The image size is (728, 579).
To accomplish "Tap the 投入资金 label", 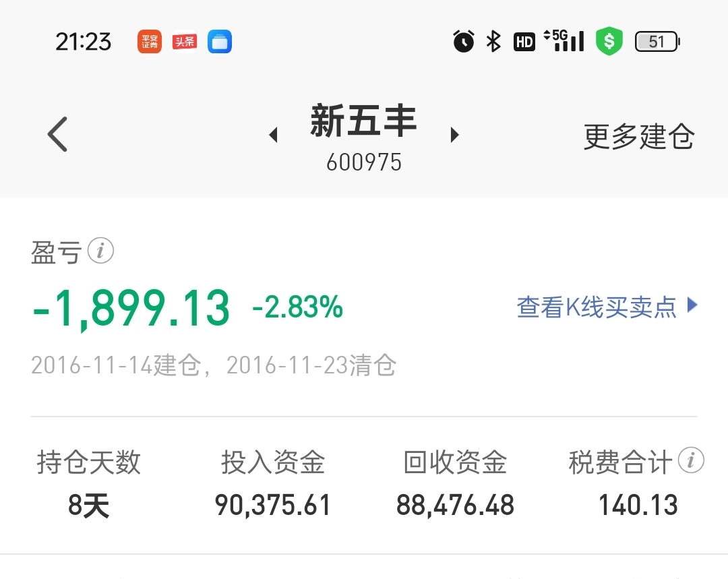I will click(273, 462).
